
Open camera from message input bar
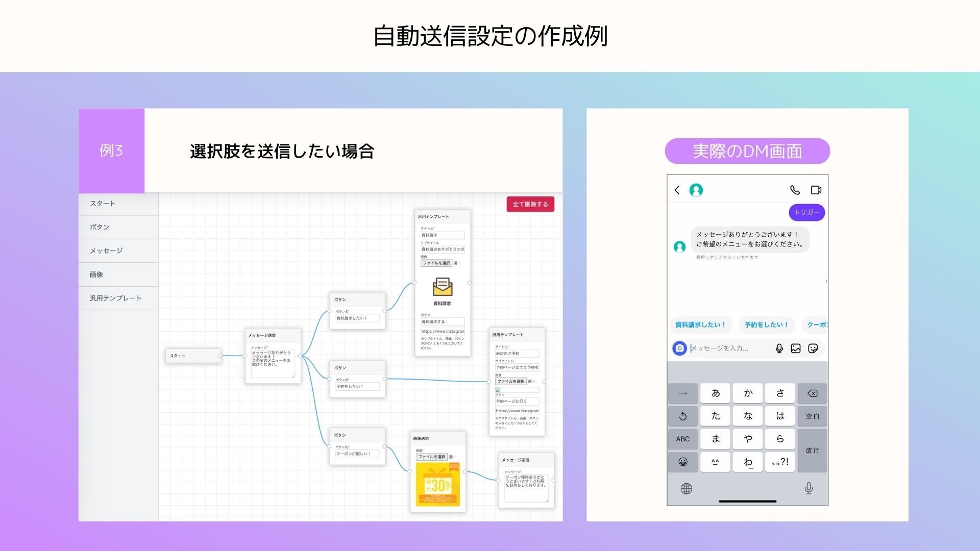coord(679,348)
